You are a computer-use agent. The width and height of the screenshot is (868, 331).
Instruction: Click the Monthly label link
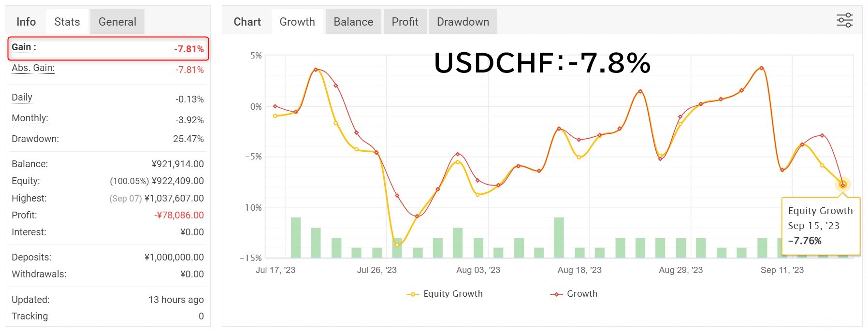point(30,118)
